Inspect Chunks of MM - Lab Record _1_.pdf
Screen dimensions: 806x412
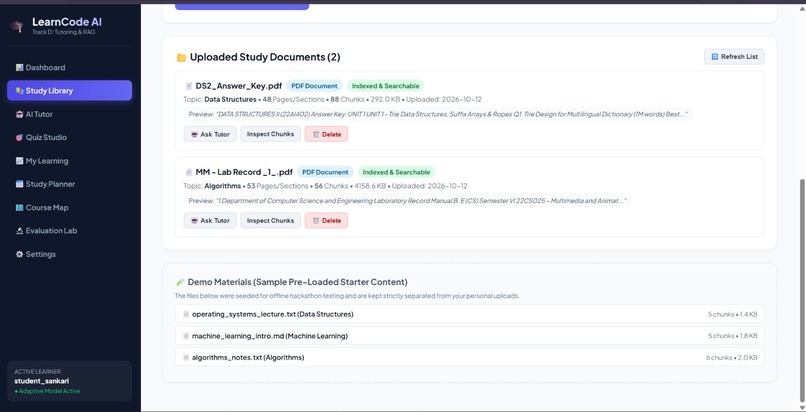(270, 220)
